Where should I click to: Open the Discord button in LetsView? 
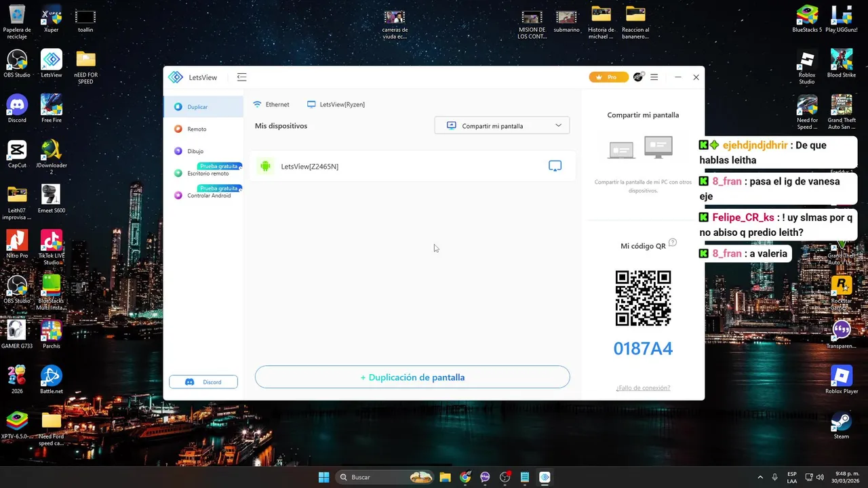(203, 382)
